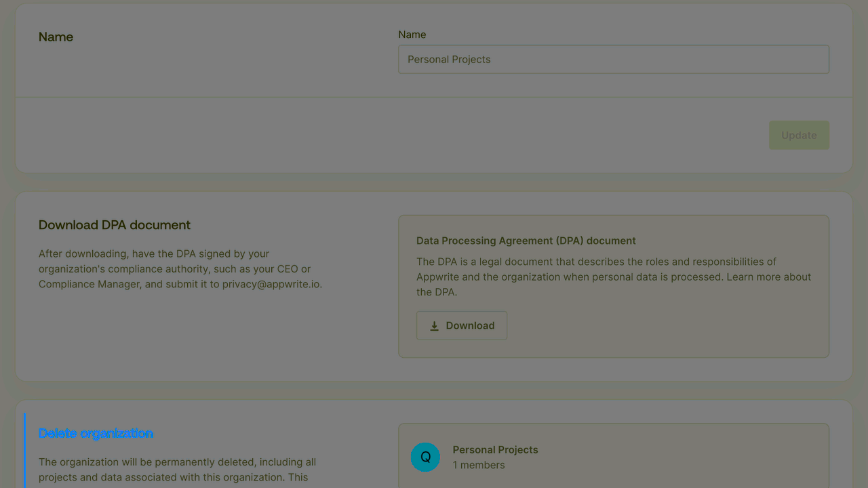Click the disabled Update button
The image size is (868, 488).
click(799, 135)
